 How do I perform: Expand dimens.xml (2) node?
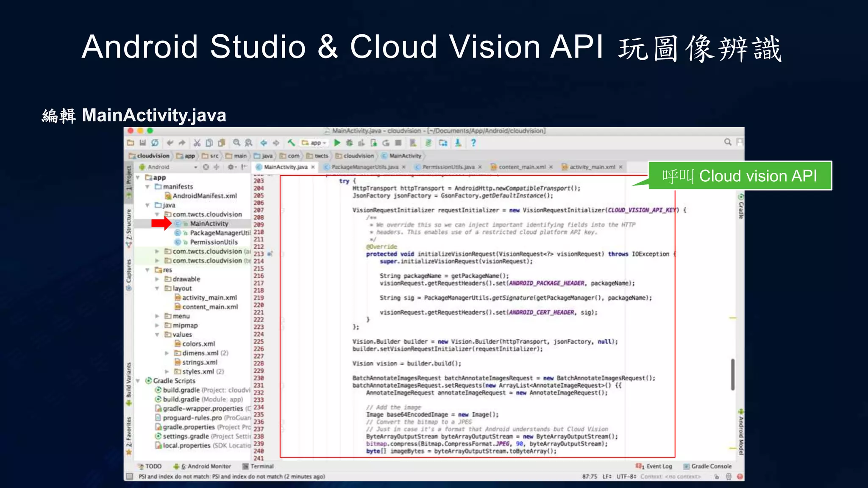167,353
